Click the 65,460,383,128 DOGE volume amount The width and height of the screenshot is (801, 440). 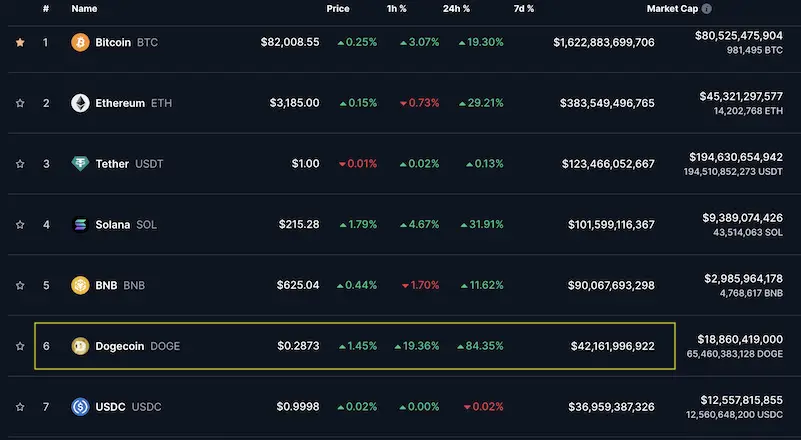735,354
